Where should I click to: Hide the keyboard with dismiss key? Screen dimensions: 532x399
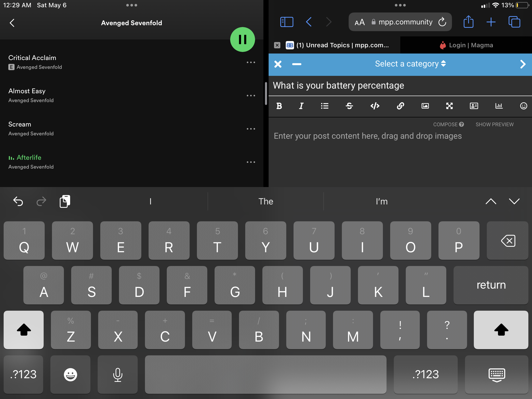tap(497, 375)
